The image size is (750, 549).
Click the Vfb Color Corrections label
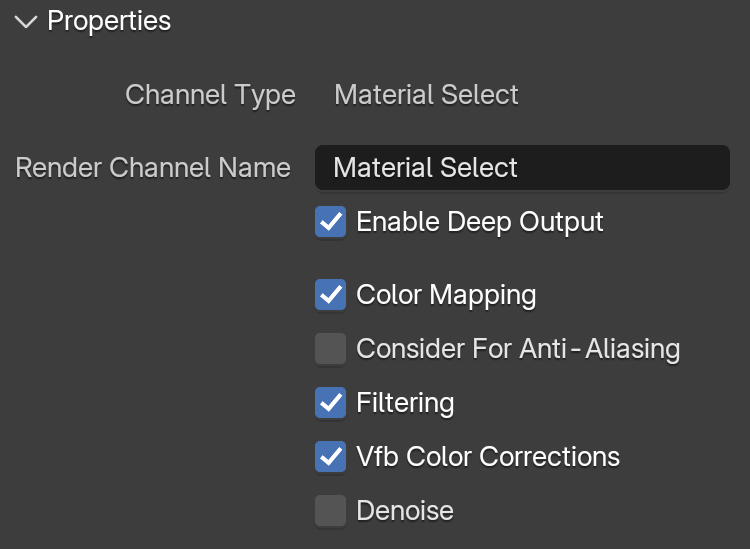tap(488, 457)
